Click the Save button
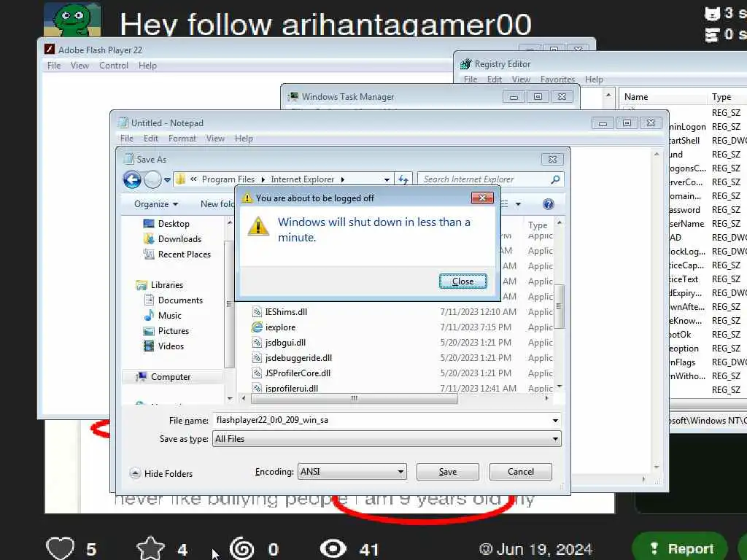This screenshot has height=560, width=747. [447, 472]
